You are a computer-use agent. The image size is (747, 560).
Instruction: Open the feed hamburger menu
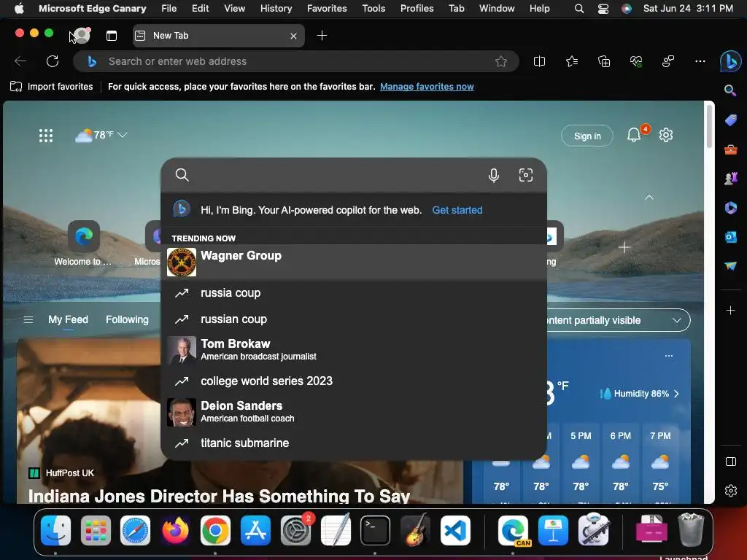28,319
